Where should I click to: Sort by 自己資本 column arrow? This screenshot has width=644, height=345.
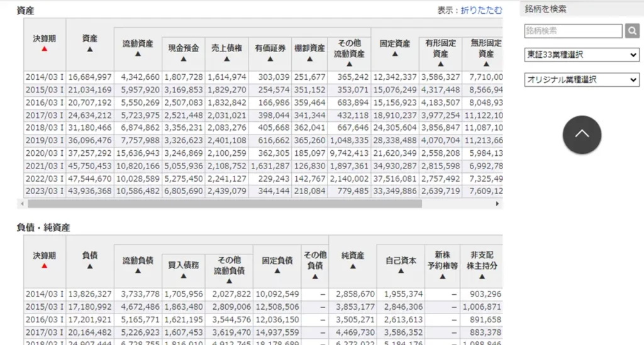tap(401, 271)
